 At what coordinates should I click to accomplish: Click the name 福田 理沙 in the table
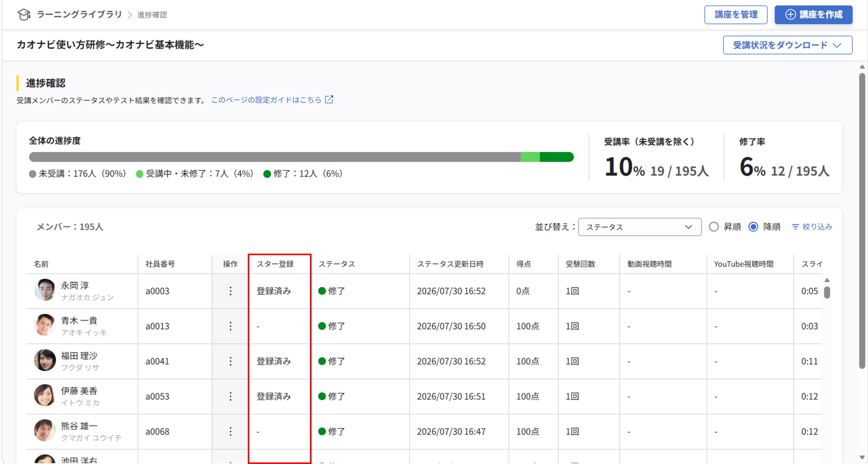(x=79, y=356)
